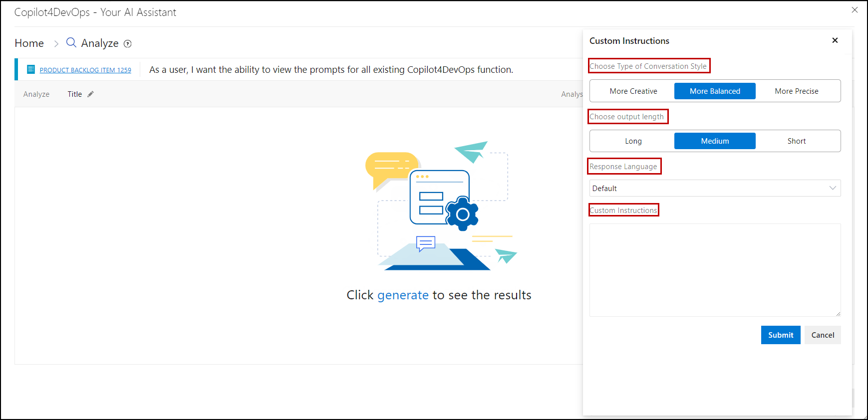
Task: Select the More Creative conversation style
Action: [x=633, y=91]
